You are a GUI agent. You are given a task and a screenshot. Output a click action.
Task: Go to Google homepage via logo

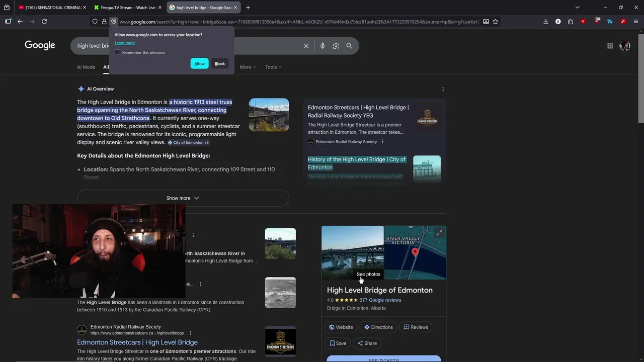[40, 46]
